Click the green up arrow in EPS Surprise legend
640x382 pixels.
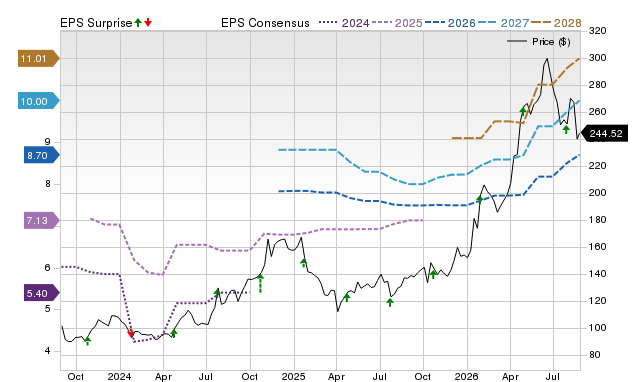(x=138, y=22)
